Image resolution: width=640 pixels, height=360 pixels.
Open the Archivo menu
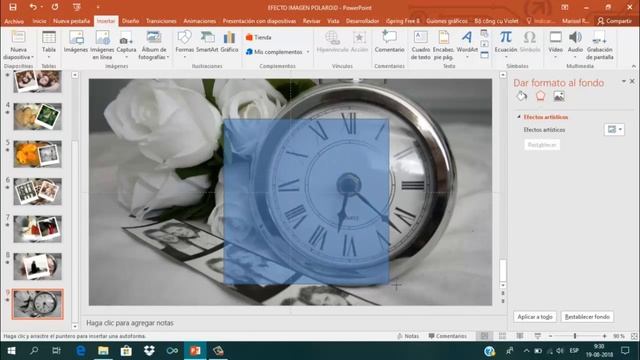(14, 21)
